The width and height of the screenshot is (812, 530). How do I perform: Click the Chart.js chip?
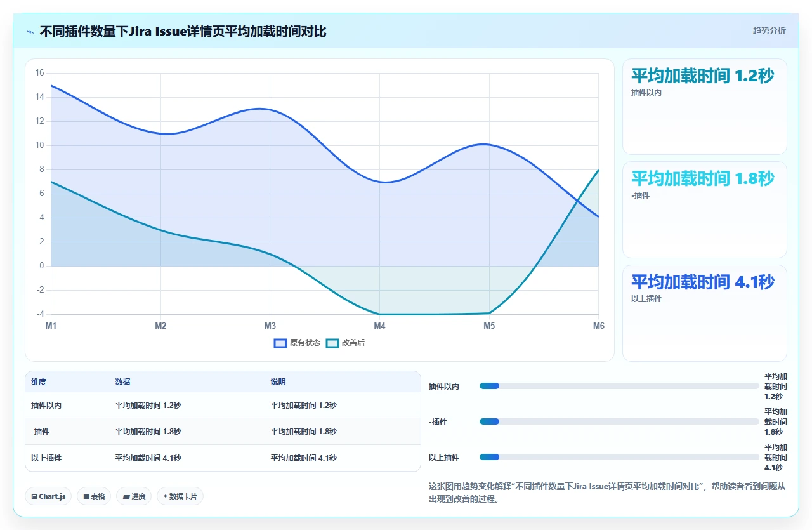[x=48, y=496]
